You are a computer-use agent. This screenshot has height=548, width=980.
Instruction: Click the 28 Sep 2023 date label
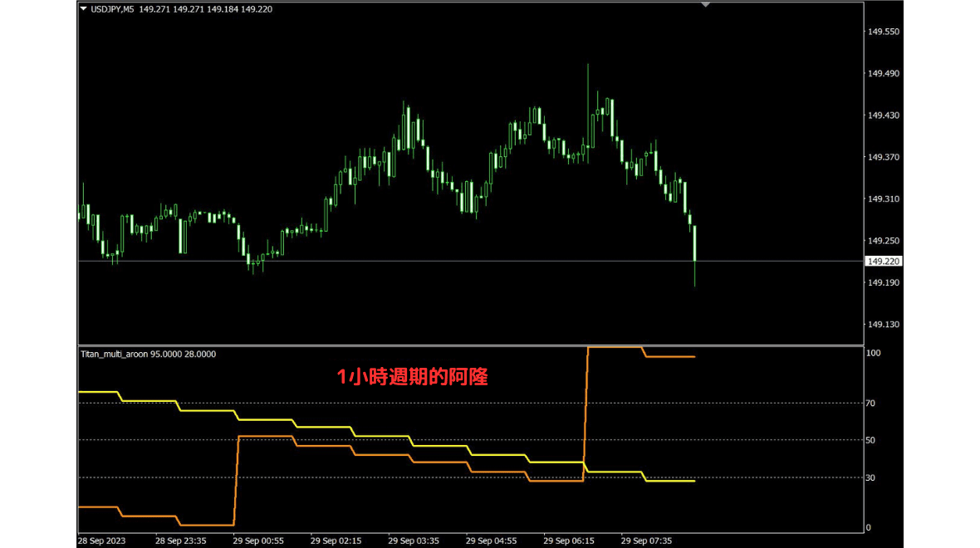[103, 540]
